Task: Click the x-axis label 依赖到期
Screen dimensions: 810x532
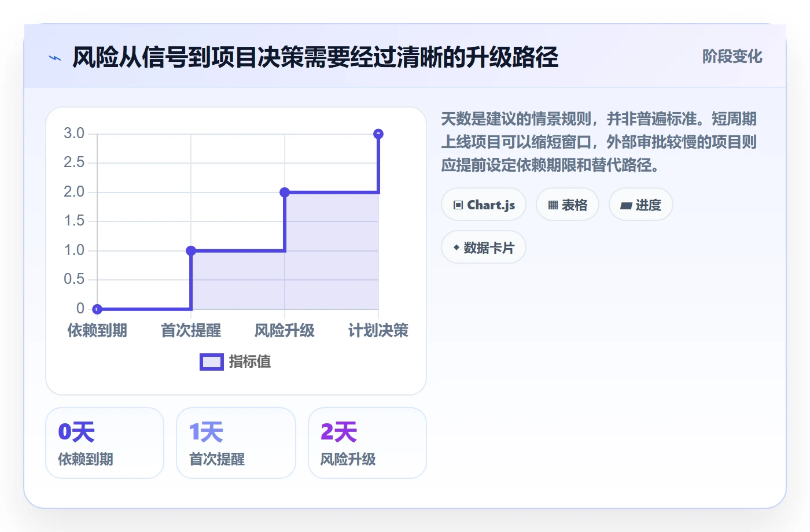Action: (x=97, y=331)
